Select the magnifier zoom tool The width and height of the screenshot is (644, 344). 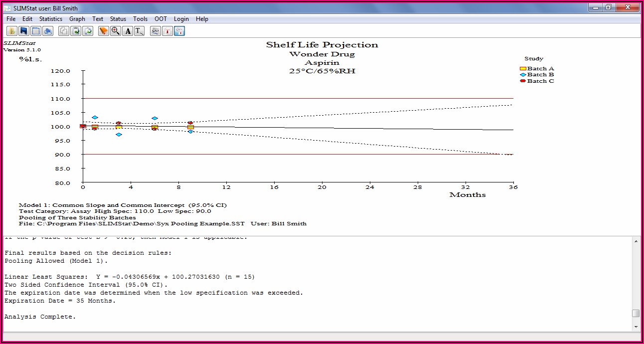click(x=116, y=31)
